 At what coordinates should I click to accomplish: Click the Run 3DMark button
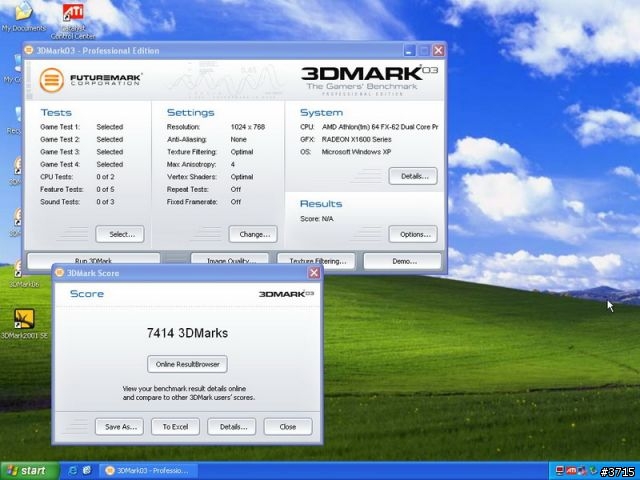[x=93, y=261]
